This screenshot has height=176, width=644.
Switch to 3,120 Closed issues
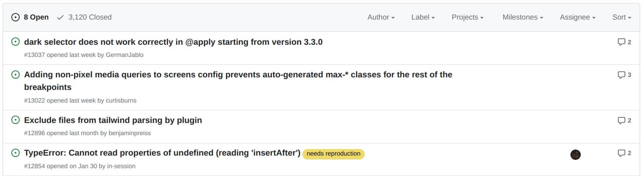(x=84, y=17)
